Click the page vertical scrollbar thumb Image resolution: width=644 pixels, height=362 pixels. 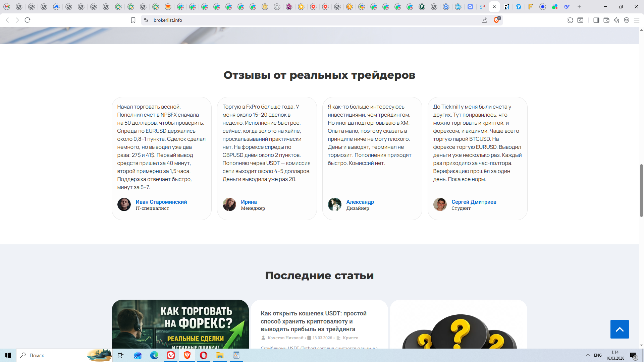[641, 190]
